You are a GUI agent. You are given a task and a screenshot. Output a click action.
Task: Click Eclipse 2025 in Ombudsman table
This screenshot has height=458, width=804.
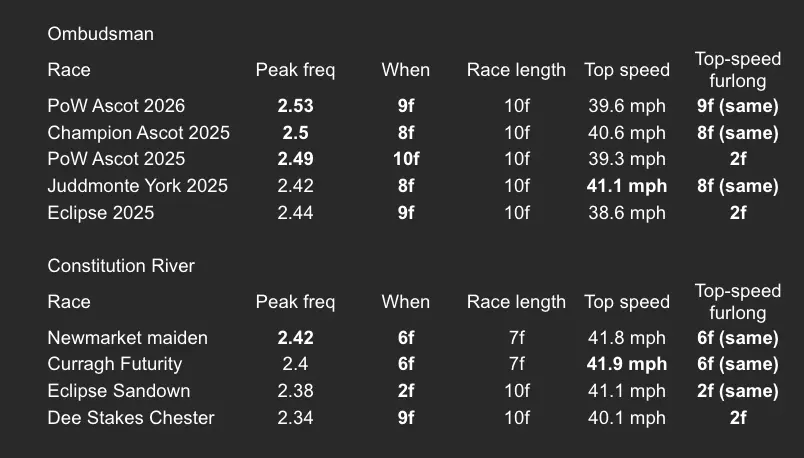point(100,213)
